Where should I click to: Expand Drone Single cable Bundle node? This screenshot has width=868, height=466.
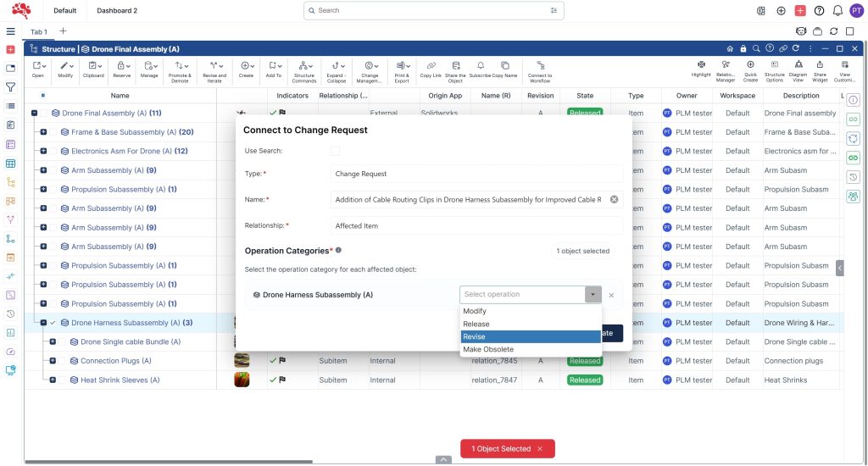[53, 342]
